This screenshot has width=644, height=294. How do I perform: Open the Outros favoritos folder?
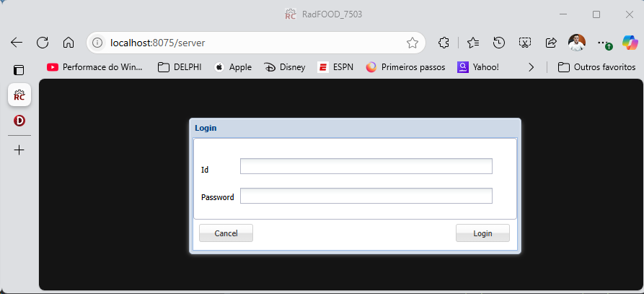click(x=596, y=67)
